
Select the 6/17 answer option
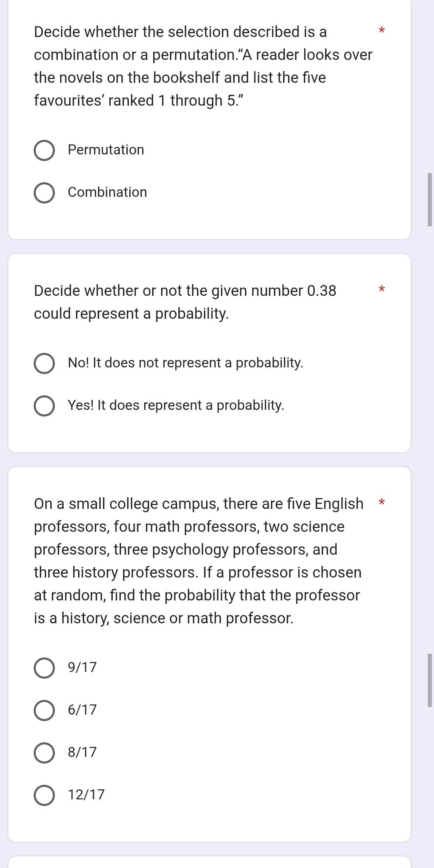tap(44, 710)
